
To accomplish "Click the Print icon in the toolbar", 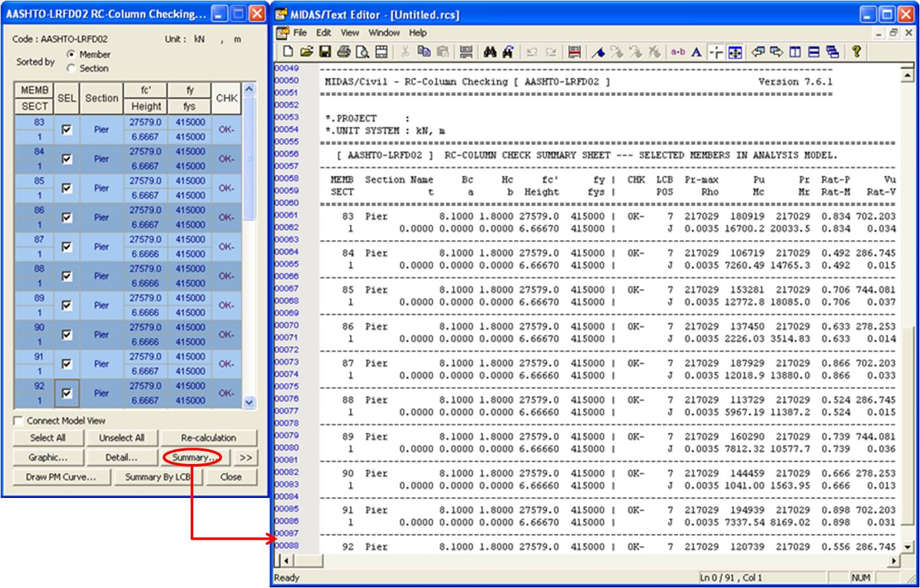I will click(343, 52).
